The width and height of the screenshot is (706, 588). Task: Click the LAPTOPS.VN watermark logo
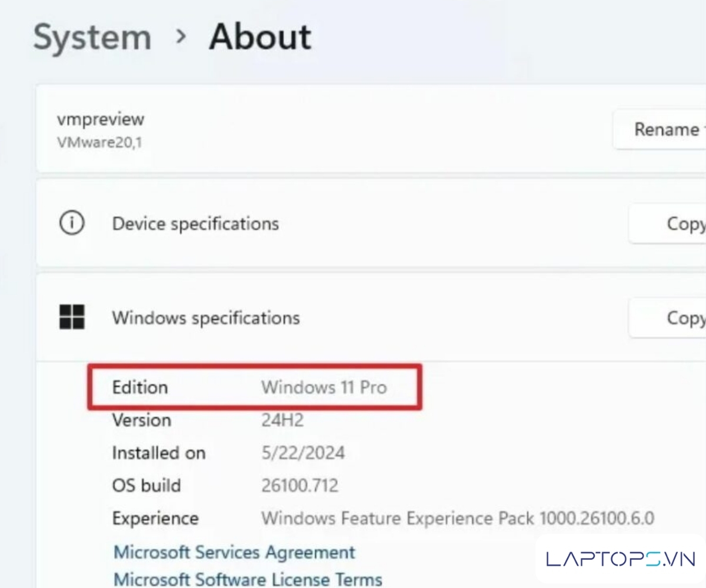click(621, 559)
